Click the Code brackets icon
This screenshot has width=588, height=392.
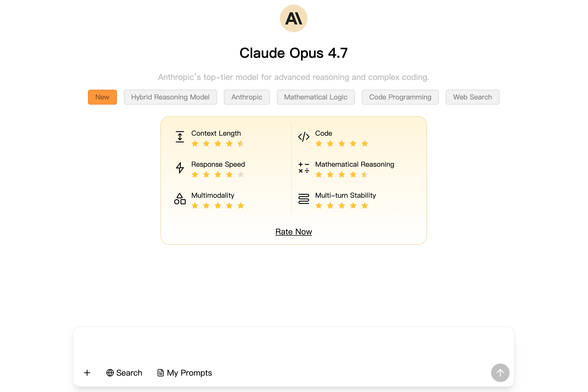304,137
